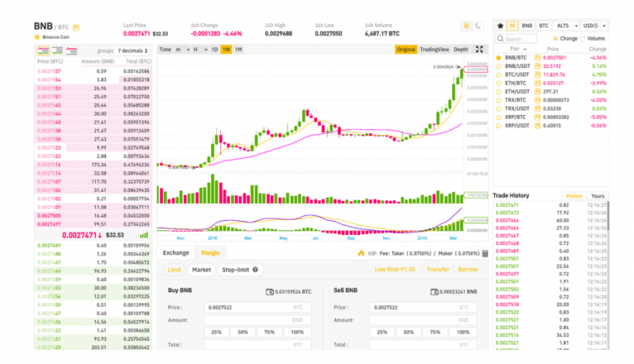This screenshot has height=364, width=634.
Task: Switch to light theme sun icon
Action: point(465,26)
